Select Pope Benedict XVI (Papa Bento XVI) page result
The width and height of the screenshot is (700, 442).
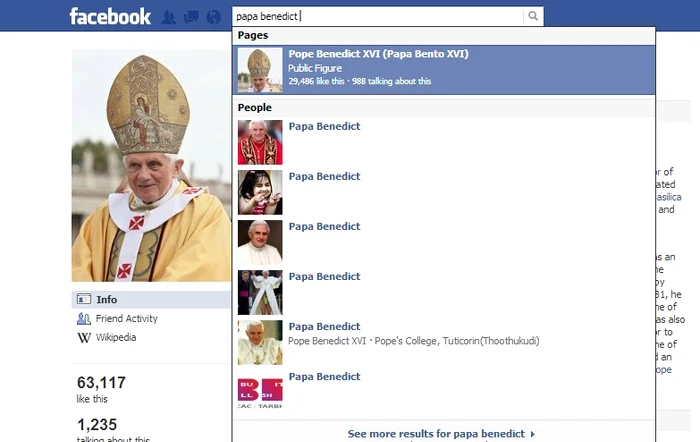[444, 70]
